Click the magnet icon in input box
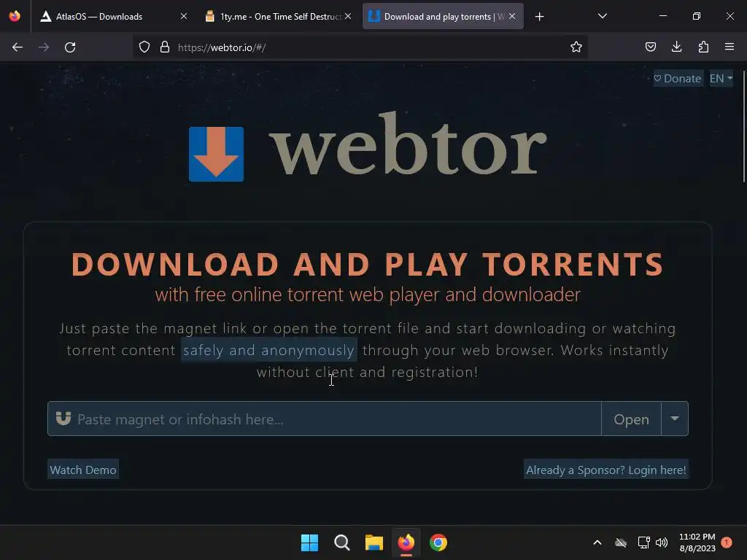This screenshot has height=560, width=747. 63,419
